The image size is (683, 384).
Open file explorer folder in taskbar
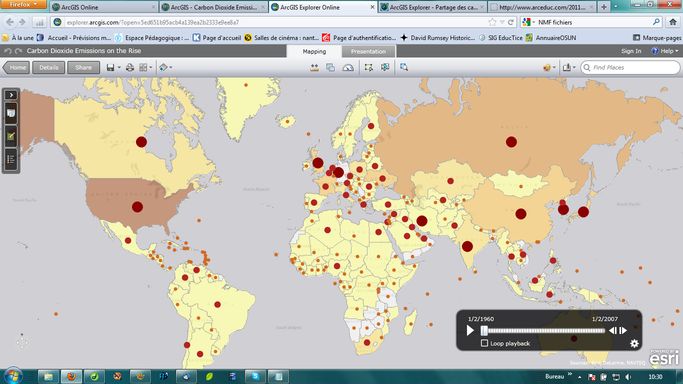click(48, 376)
